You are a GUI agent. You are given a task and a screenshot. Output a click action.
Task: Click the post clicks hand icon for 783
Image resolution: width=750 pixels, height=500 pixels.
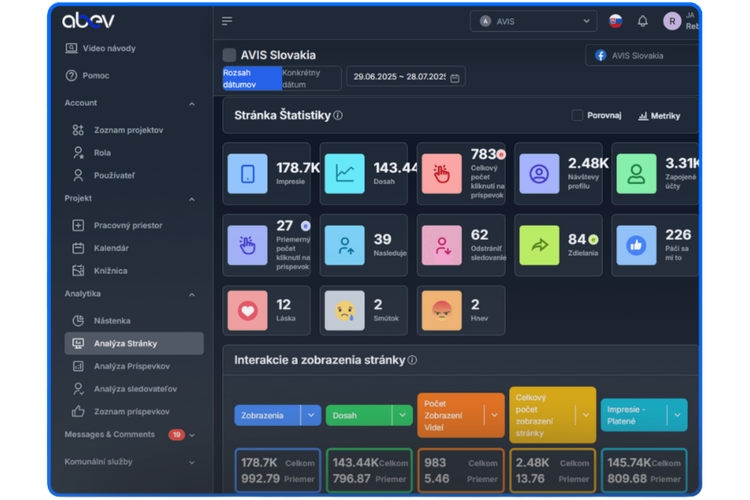(441, 174)
